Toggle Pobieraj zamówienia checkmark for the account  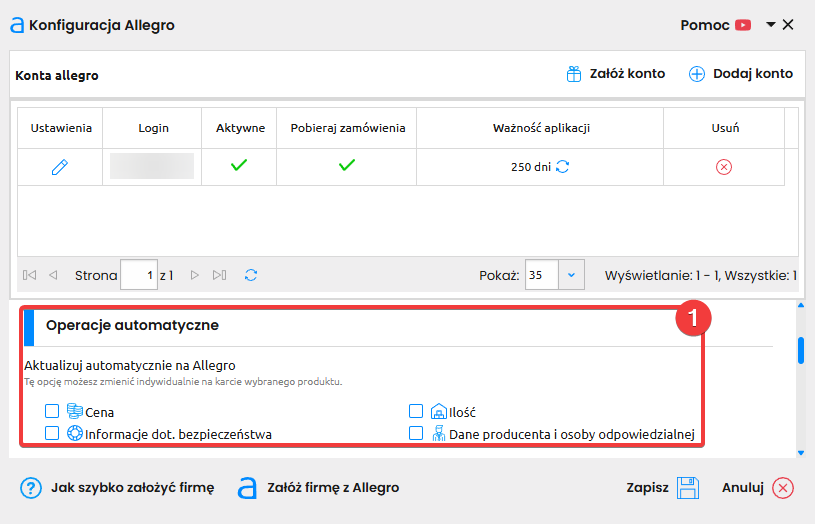(347, 165)
